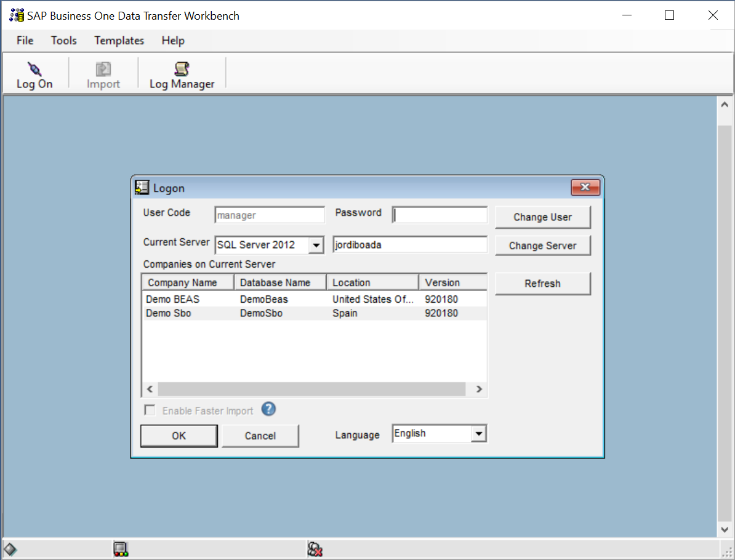Image resolution: width=735 pixels, height=560 pixels.
Task: Select the Demo BEAS company row
Action: coord(314,299)
